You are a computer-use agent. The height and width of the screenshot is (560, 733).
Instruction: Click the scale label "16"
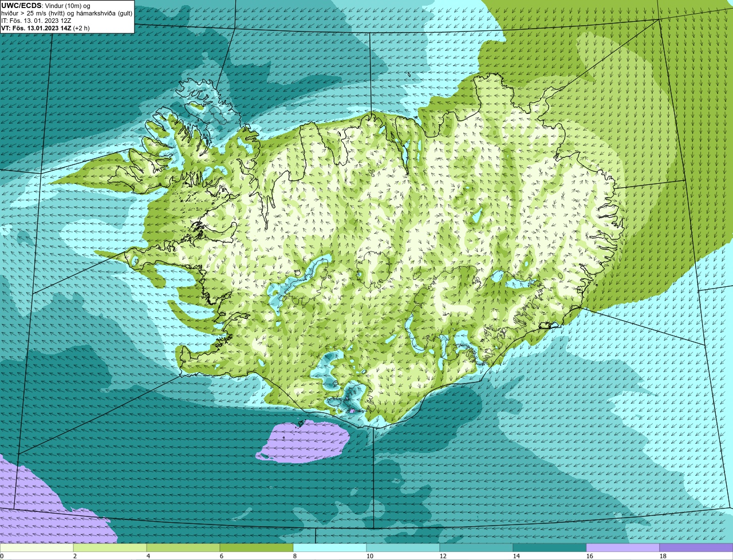590,556
